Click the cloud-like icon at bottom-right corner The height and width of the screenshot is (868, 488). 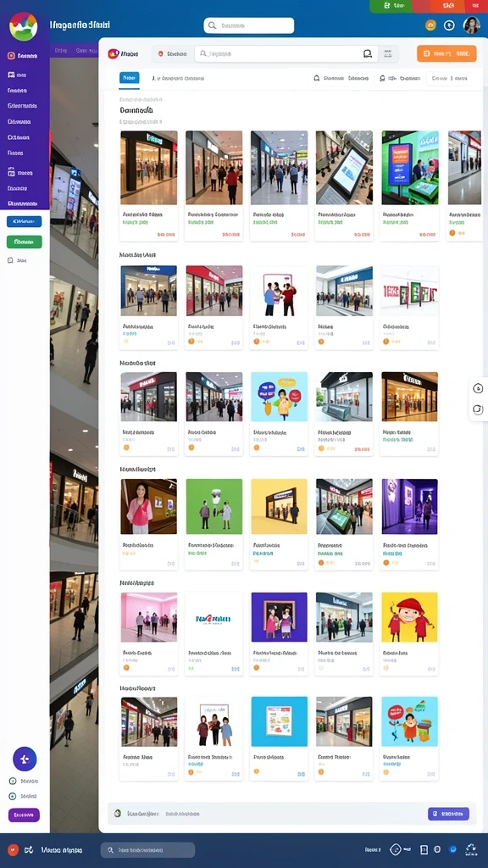point(471,849)
